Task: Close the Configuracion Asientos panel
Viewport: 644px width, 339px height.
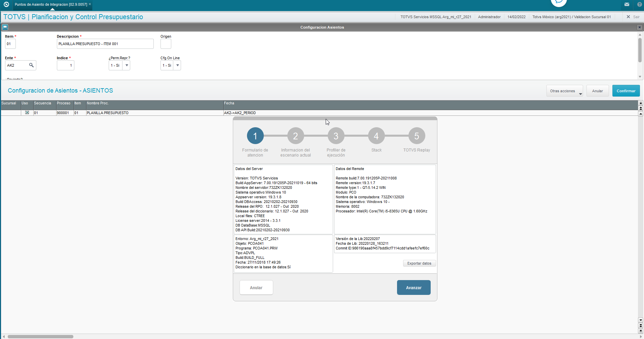Action: (639, 27)
